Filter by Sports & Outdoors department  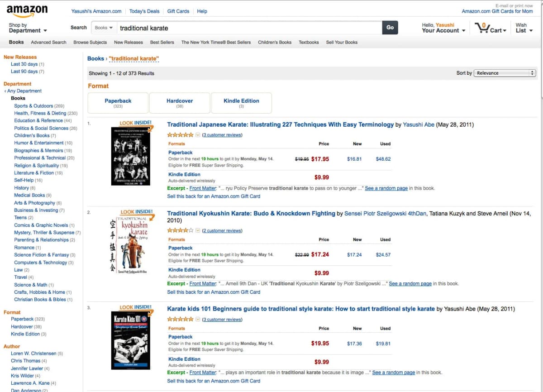tap(33, 106)
